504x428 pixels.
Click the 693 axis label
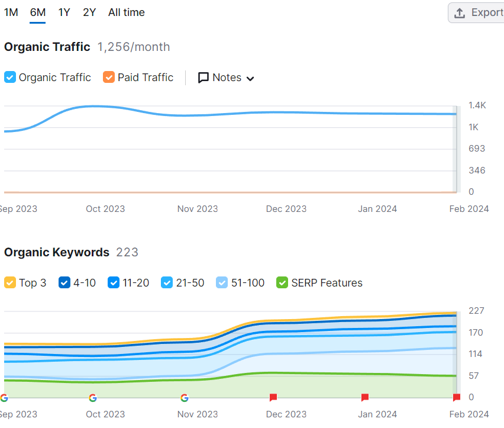tap(476, 149)
